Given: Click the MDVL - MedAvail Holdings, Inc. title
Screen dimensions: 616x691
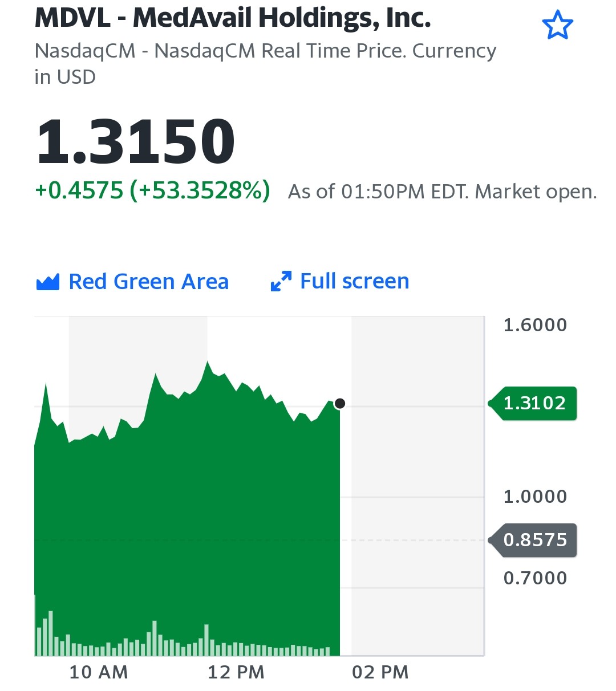Looking at the screenshot, I should click(x=233, y=18).
